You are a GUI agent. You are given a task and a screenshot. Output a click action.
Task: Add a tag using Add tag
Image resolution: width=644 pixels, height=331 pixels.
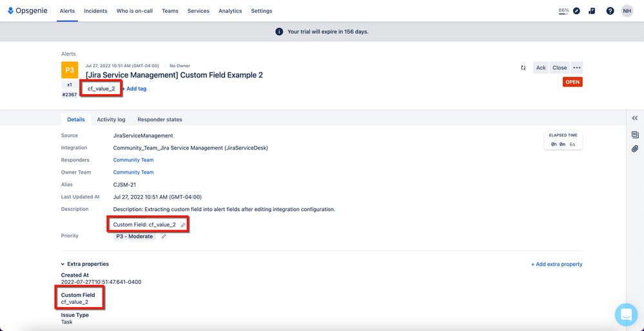134,88
